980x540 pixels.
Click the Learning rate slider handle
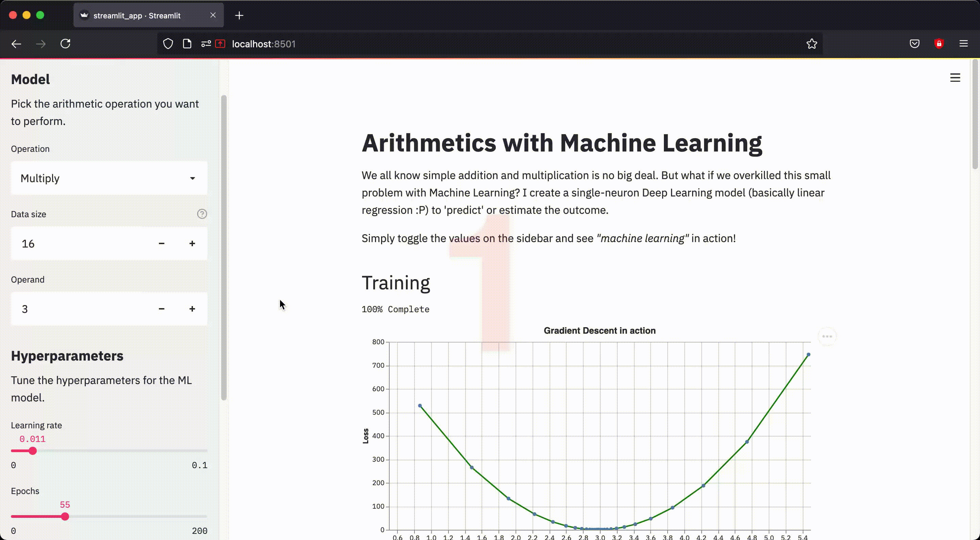(x=33, y=451)
